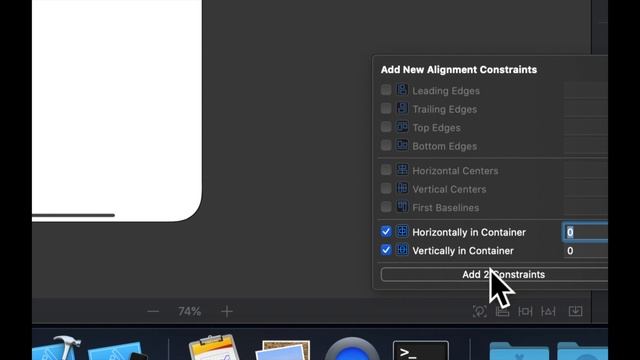Open the first folder in the Dock
The height and width of the screenshot is (360, 640).
tap(519, 351)
